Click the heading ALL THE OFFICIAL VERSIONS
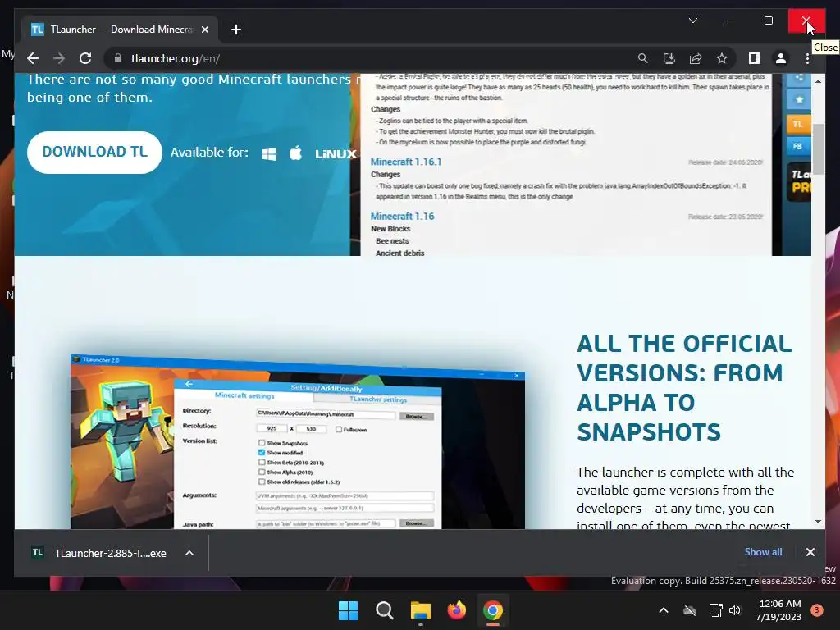 coord(684,387)
